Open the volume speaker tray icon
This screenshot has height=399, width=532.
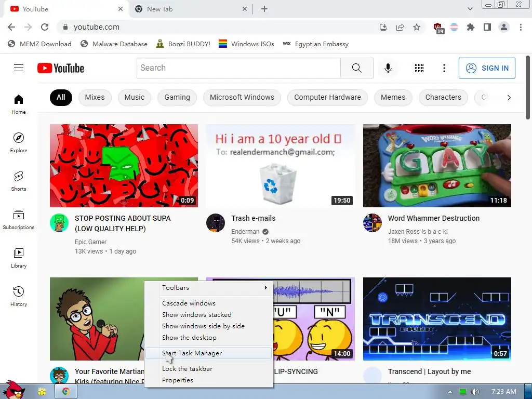point(475,392)
